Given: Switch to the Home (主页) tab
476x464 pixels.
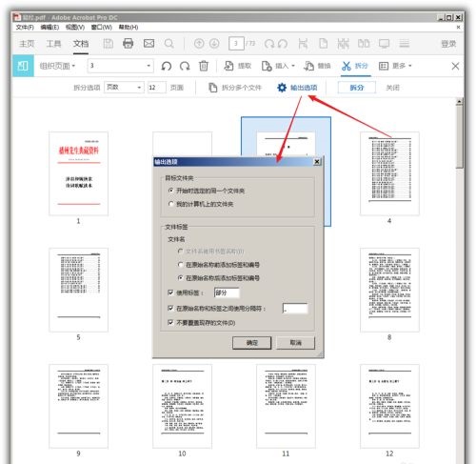Looking at the screenshot, I should click(27, 44).
